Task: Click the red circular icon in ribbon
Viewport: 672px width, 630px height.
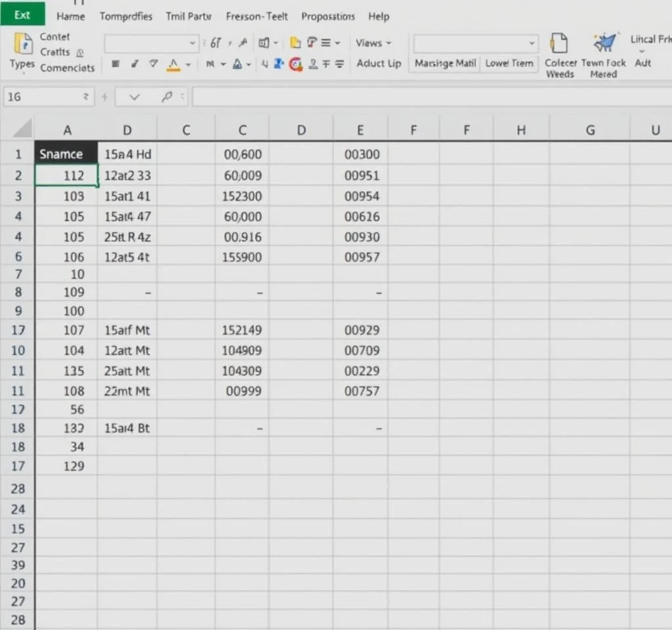Action: [x=295, y=64]
